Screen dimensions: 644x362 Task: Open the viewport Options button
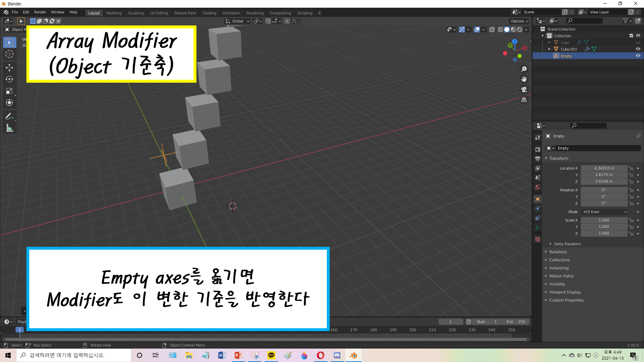tap(519, 21)
